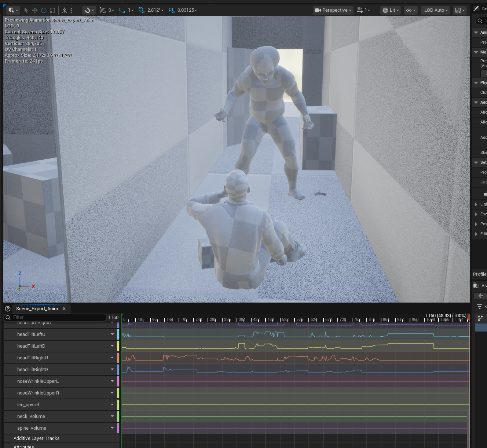Activate the rotate gizmo tool
Screen dimensions: 487x448
(44, 10)
